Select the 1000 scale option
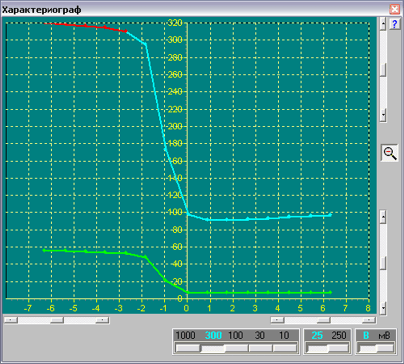Viewport: 404px width, 364px height. (x=185, y=335)
